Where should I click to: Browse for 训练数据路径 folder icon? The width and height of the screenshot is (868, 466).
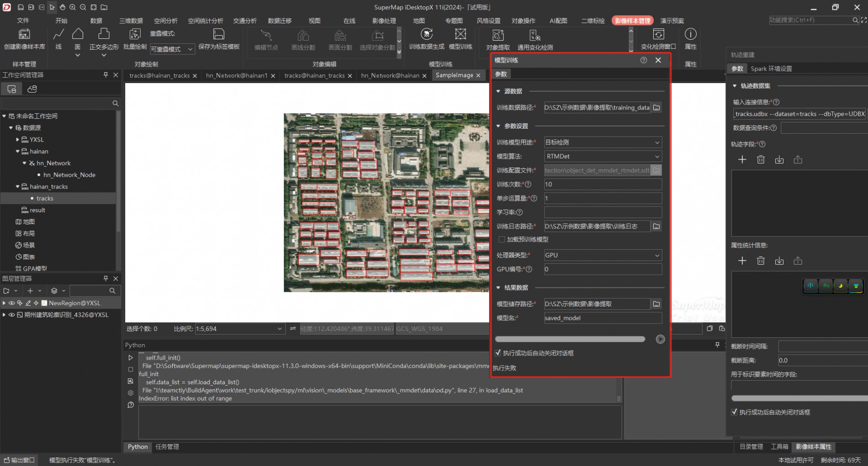tap(656, 108)
